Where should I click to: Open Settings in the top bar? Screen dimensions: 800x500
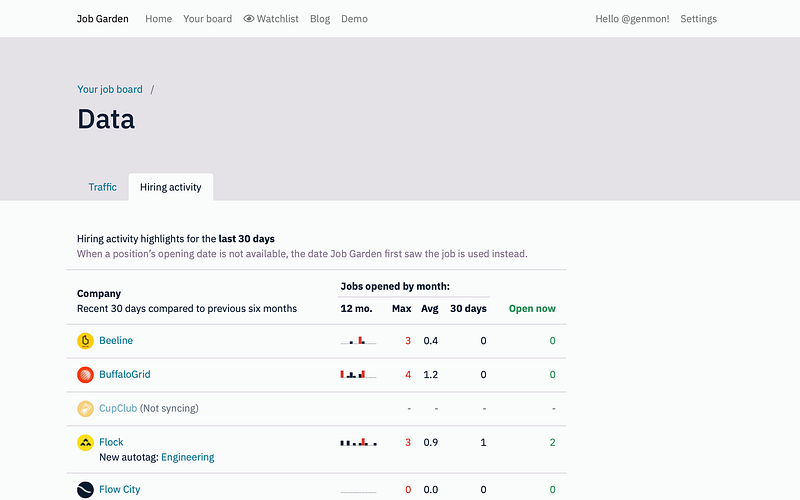[x=698, y=19]
